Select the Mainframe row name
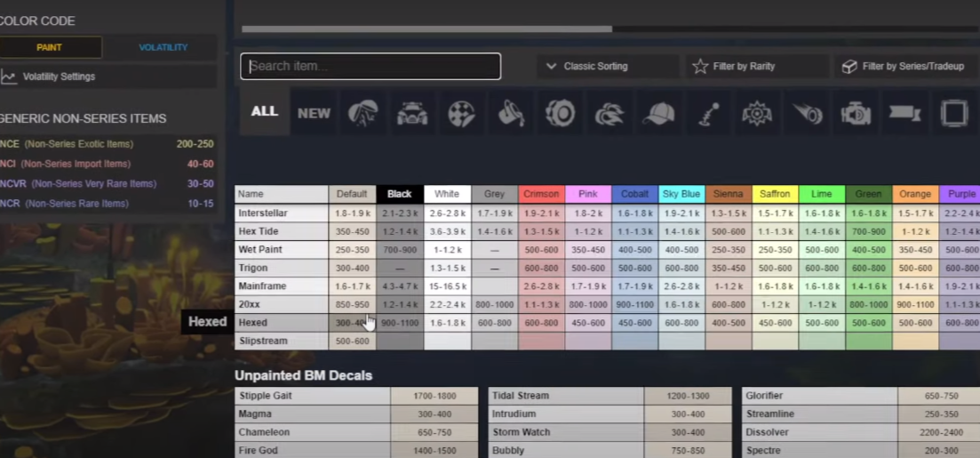980x458 pixels. 282,286
